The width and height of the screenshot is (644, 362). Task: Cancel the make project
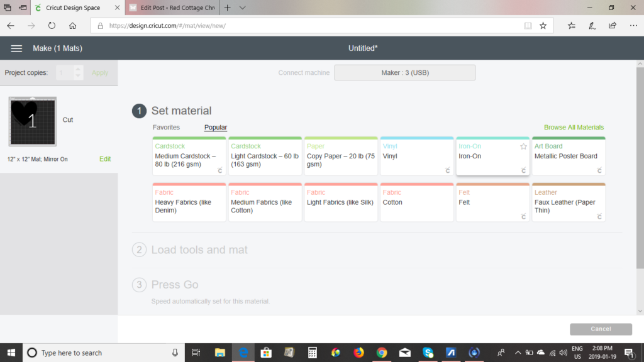pyautogui.click(x=601, y=329)
